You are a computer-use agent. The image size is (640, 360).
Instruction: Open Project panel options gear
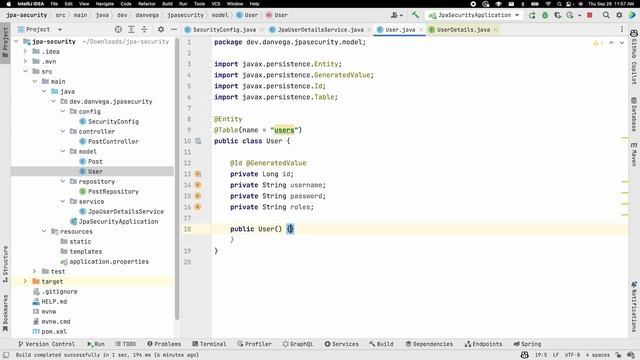[161, 29]
